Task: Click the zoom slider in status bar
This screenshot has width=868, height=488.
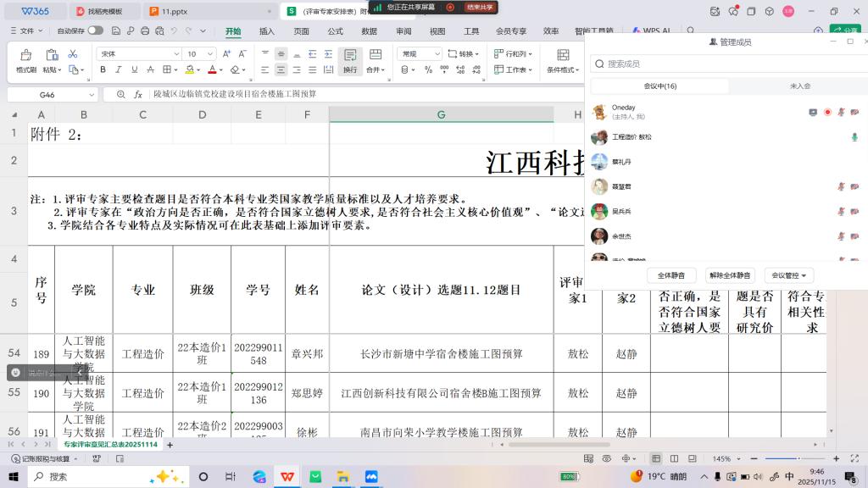Action: tap(794, 458)
